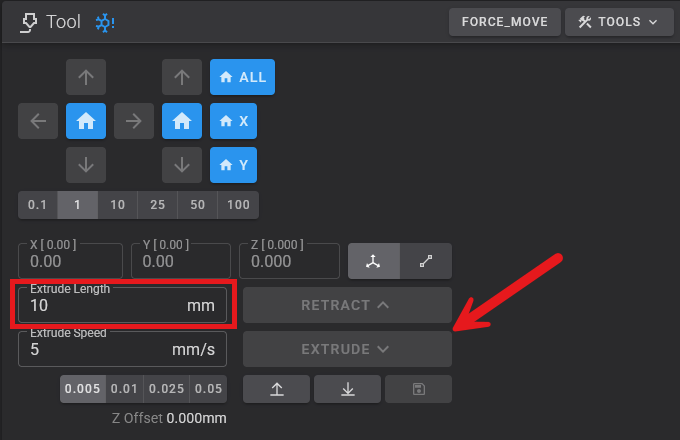Lower Z offset with down arrow icon
Viewport: 680px width, 440px height.
tap(347, 389)
